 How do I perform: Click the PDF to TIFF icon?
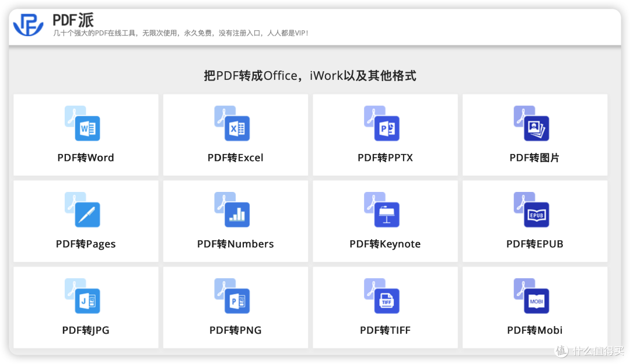click(x=381, y=296)
